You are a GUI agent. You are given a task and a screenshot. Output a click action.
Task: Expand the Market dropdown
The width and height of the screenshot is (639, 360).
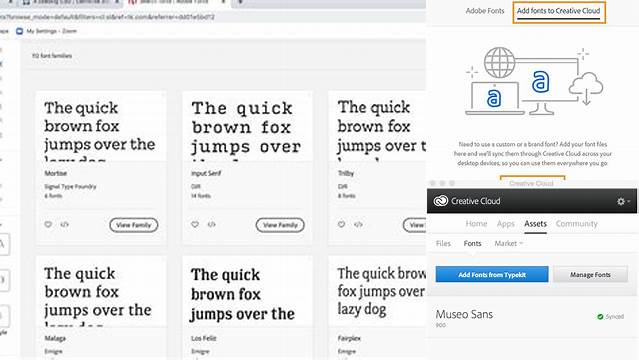coord(509,243)
